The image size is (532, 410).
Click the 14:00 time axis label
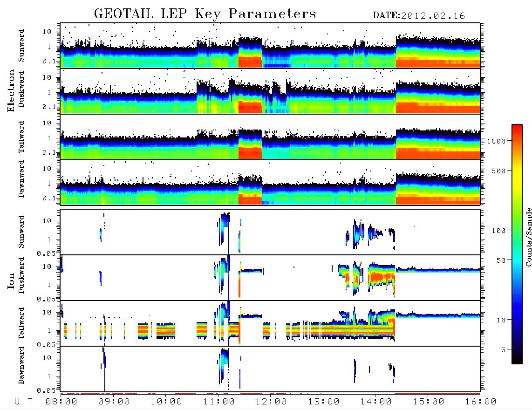376,402
